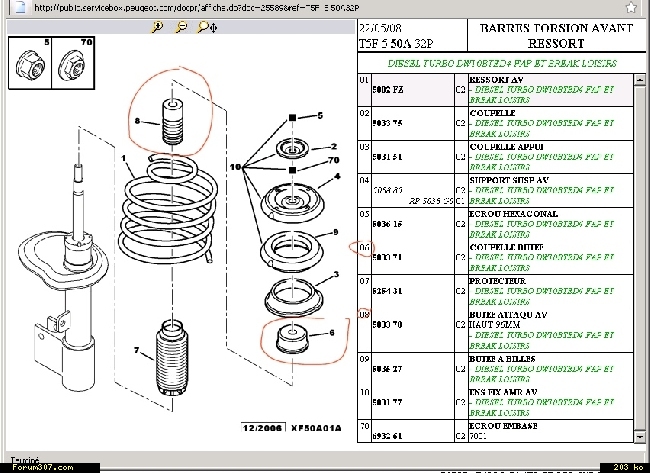
Task: Select the ball bearing part 9 in diagram
Action: point(292,251)
